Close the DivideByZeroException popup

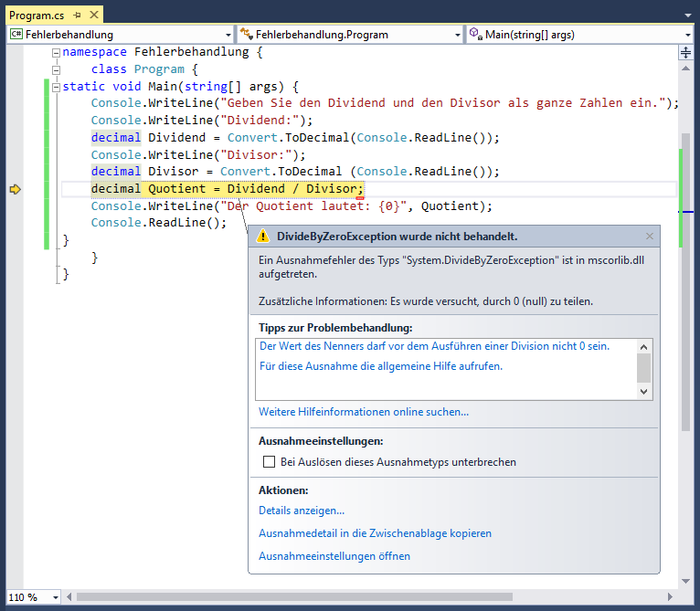click(x=650, y=237)
